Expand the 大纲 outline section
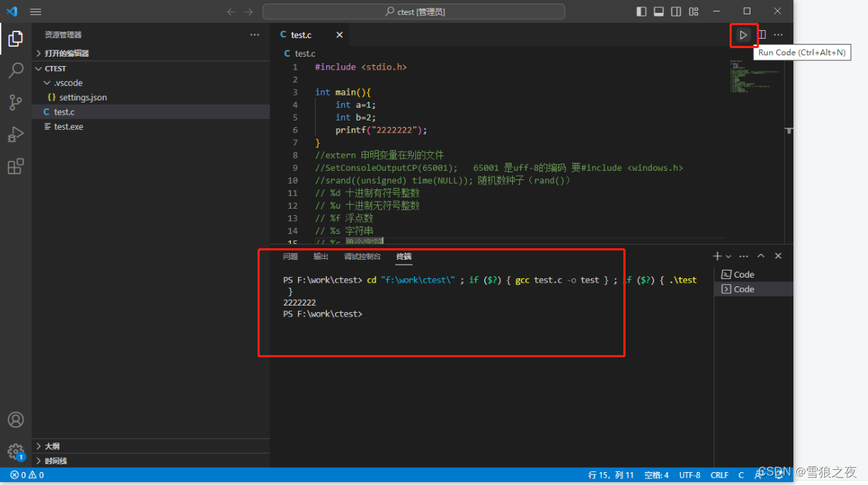 point(151,446)
